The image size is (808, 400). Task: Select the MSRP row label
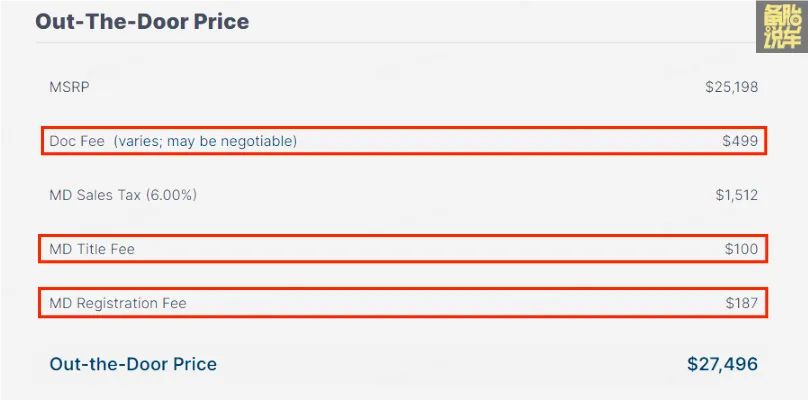pos(69,87)
